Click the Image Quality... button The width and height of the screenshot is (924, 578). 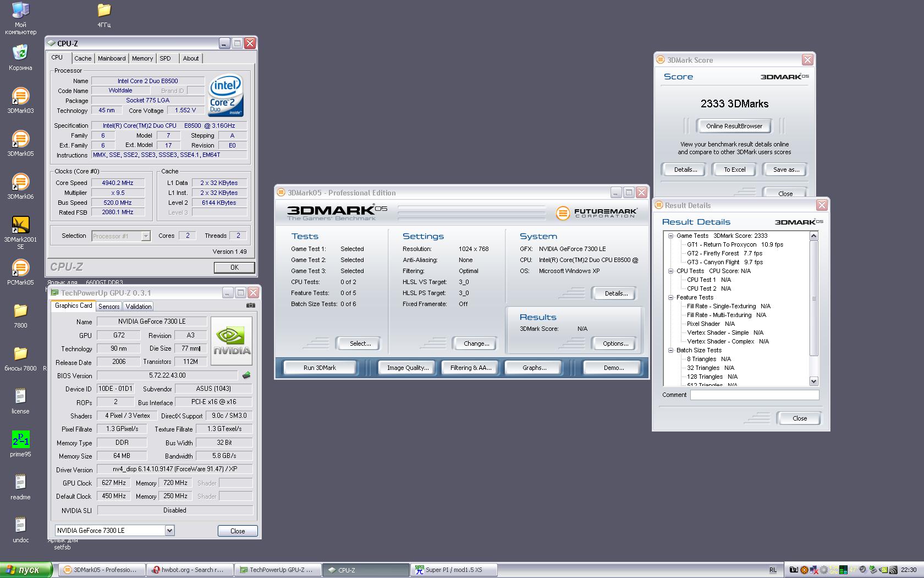(408, 368)
